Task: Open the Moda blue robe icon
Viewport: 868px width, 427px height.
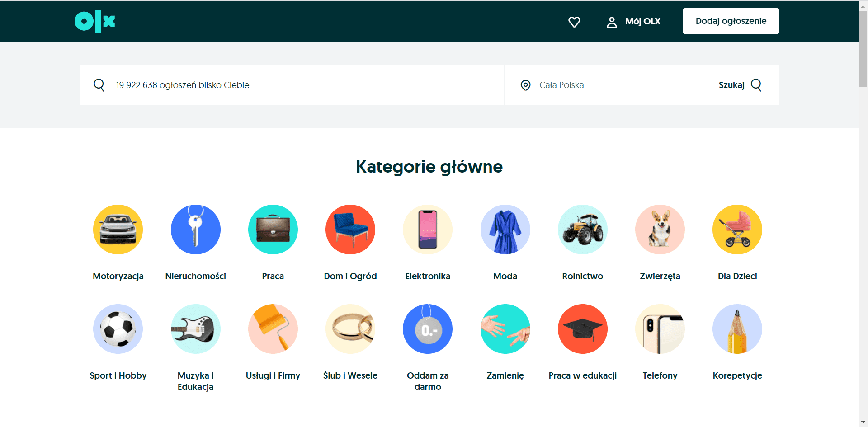Action: pos(505,230)
